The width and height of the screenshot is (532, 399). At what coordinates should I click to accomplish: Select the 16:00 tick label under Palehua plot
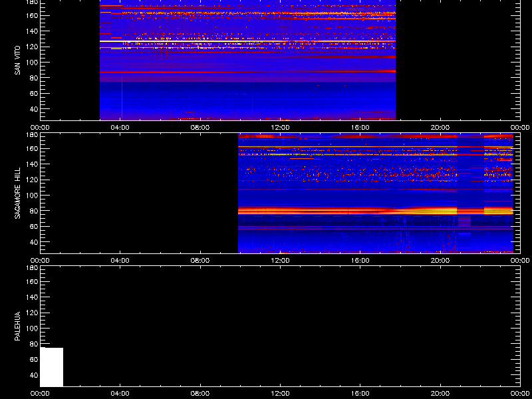[360, 394]
